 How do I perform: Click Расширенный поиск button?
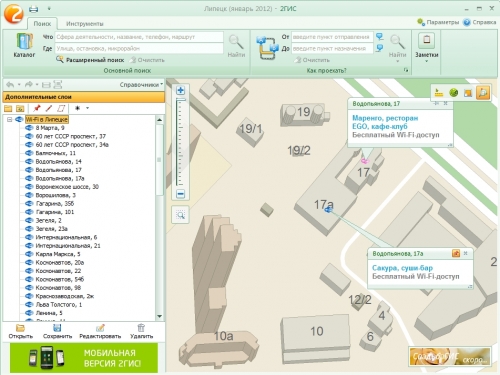pos(91,60)
